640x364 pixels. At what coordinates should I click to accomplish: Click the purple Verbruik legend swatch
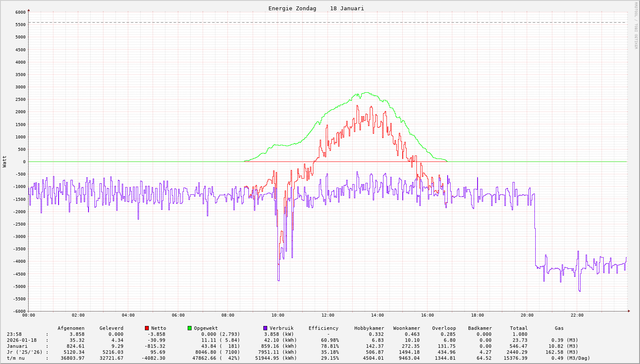(x=265, y=328)
